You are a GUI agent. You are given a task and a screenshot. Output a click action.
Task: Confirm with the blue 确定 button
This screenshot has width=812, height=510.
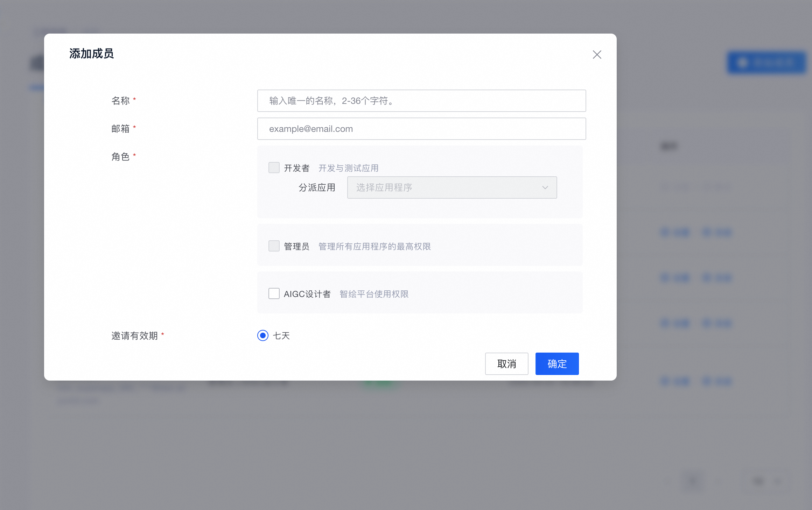[x=557, y=364]
